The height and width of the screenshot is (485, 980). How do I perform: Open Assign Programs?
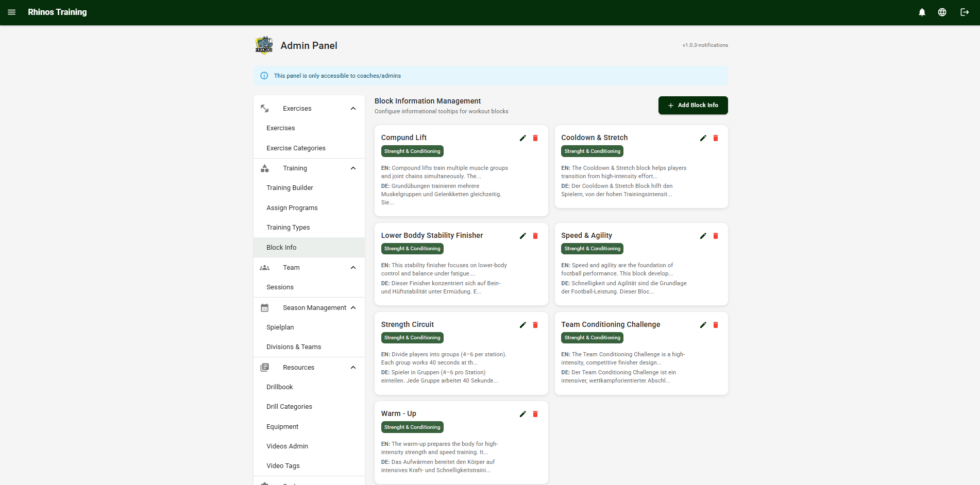309,208
